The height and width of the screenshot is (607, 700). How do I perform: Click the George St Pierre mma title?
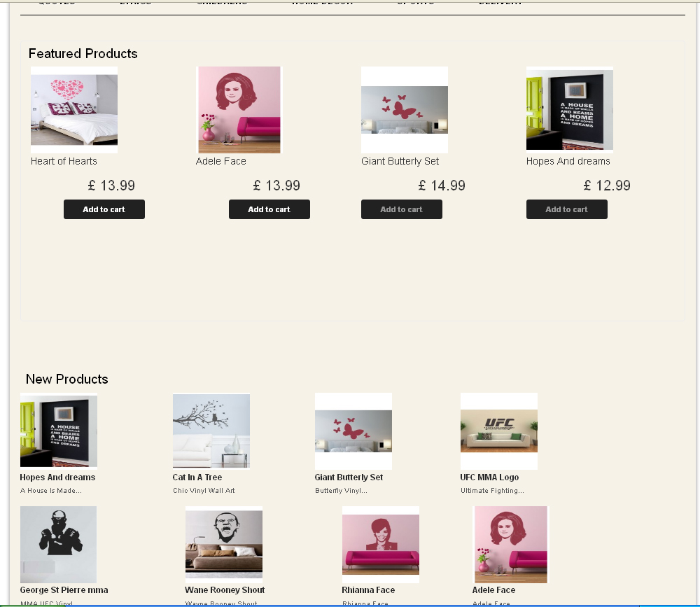(x=64, y=590)
